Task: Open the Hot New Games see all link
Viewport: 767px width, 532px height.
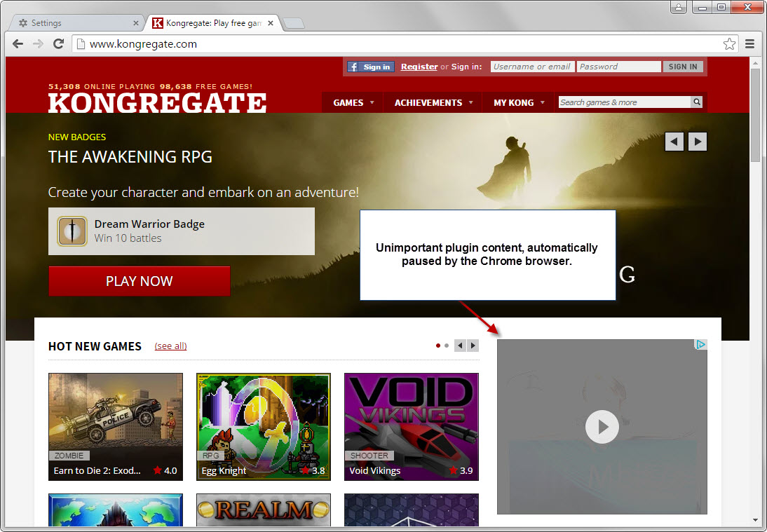Action: coord(170,346)
